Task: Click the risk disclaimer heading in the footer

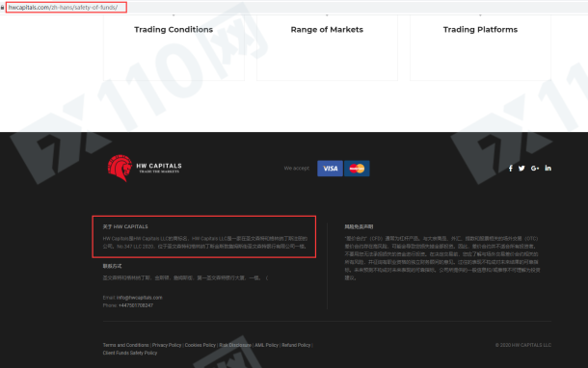Action: [x=359, y=226]
